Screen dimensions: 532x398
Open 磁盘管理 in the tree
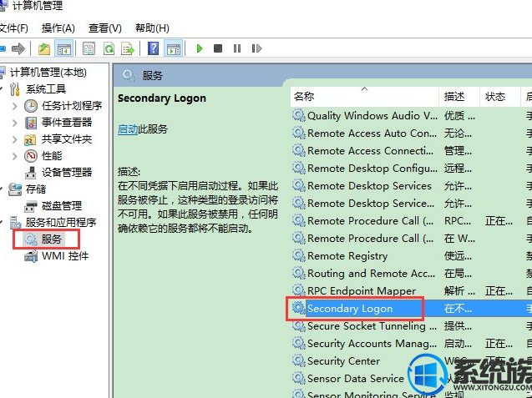[62, 206]
